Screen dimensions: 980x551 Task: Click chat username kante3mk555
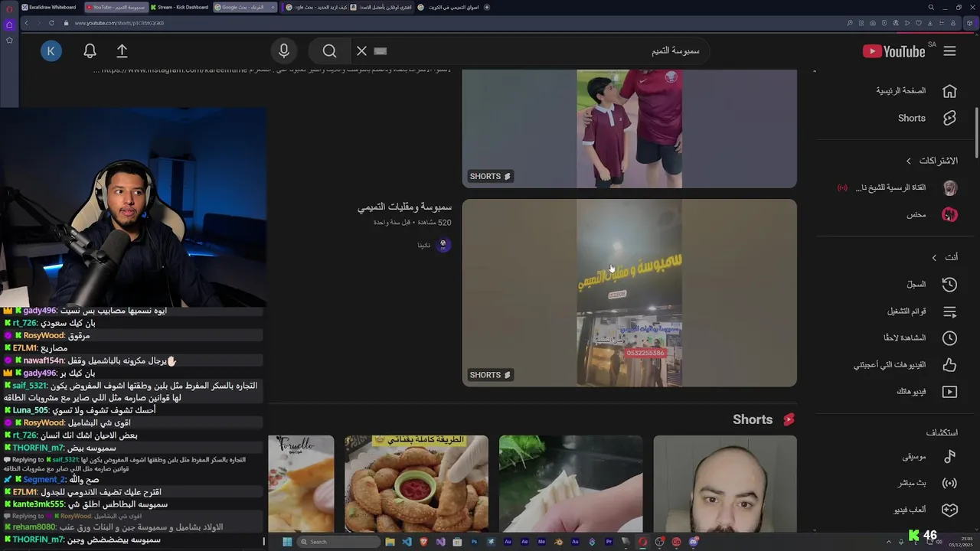pyautogui.click(x=38, y=504)
